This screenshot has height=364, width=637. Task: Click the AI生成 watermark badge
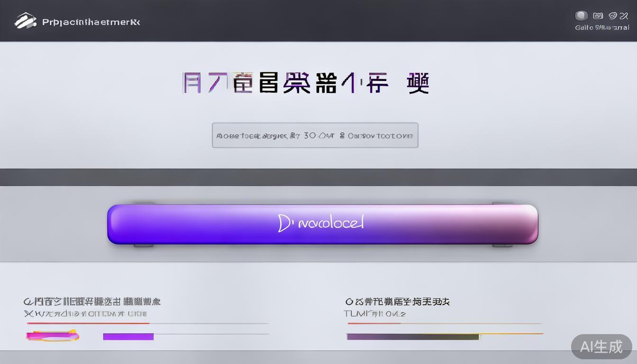coord(602,347)
